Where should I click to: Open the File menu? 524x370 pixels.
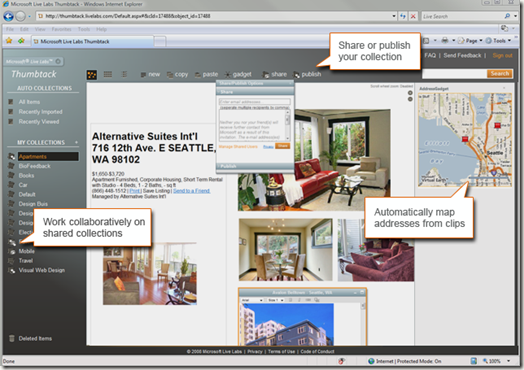point(10,29)
